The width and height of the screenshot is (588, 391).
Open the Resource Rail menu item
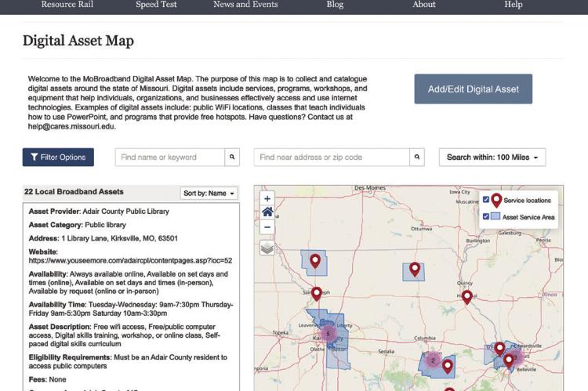tap(67, 5)
